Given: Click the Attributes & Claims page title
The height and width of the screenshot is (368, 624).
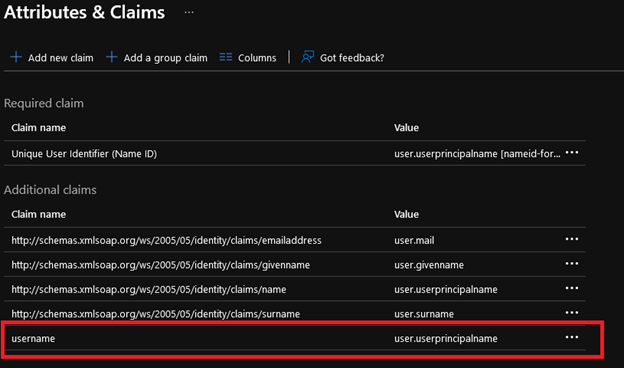Looking at the screenshot, I should [x=84, y=12].
